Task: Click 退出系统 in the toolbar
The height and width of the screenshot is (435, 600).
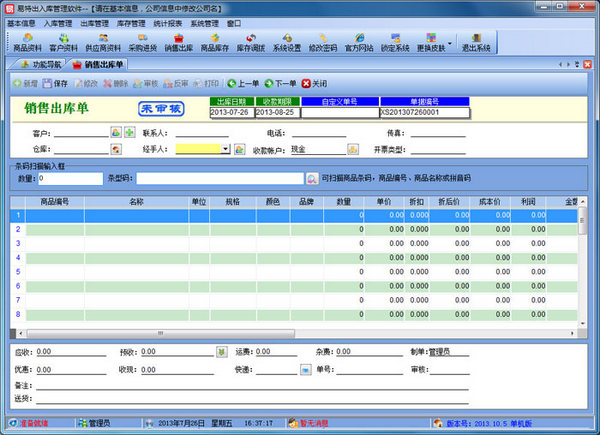Action: pos(475,41)
